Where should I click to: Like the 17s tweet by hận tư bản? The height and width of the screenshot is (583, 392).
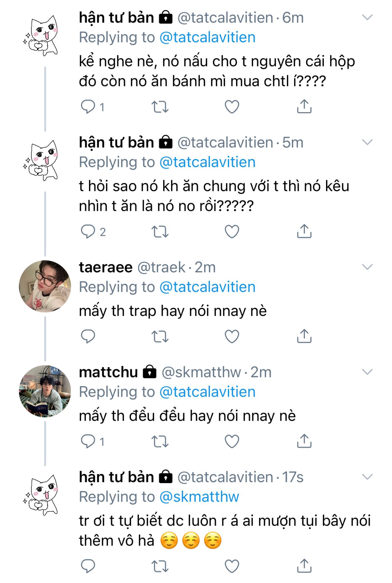coord(232,566)
